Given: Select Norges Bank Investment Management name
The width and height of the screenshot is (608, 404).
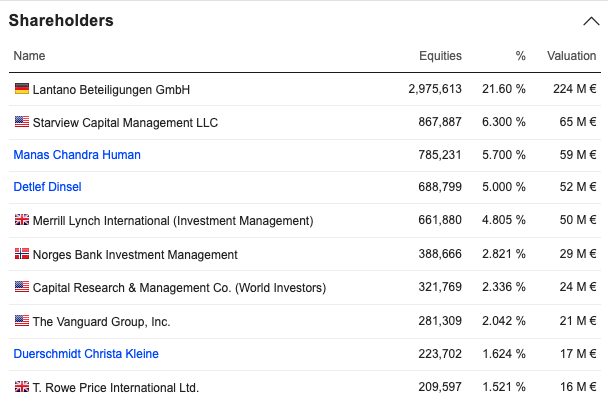Looking at the screenshot, I should point(135,255).
